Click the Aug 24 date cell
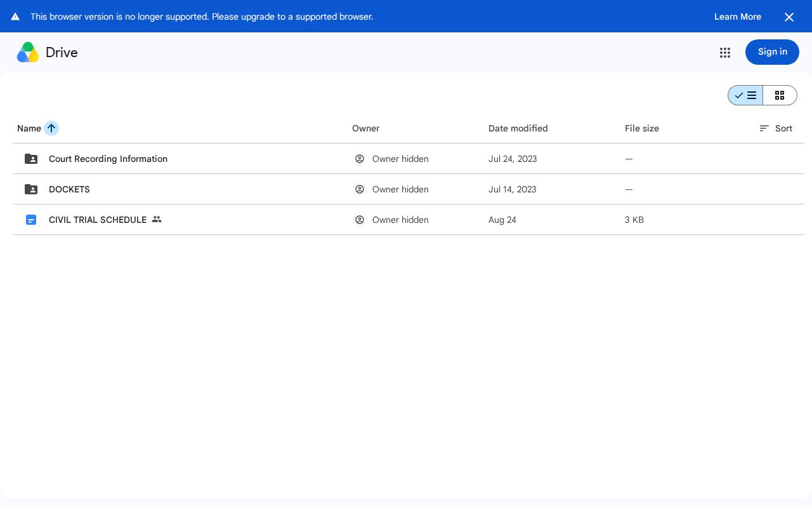Viewport: 812px width, 508px height. coord(502,220)
